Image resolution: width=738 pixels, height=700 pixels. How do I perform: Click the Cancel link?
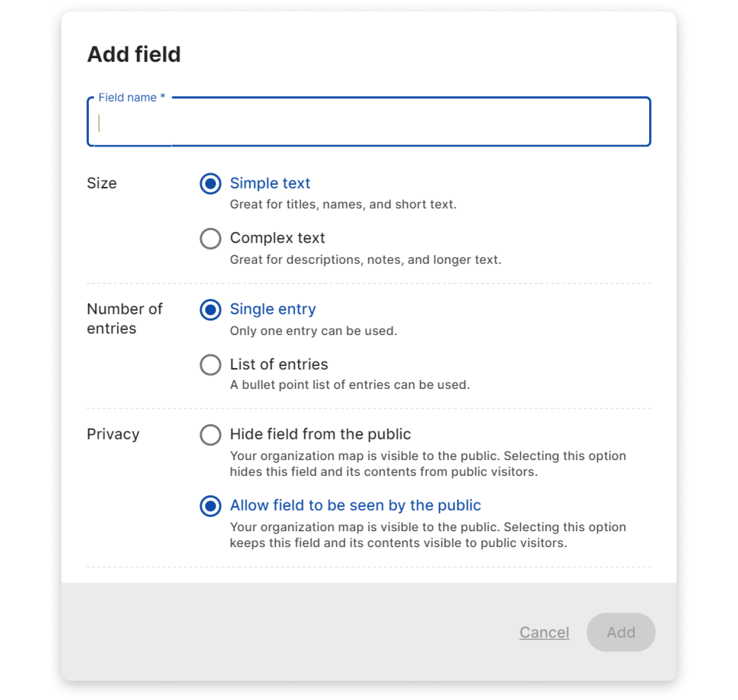(x=544, y=632)
